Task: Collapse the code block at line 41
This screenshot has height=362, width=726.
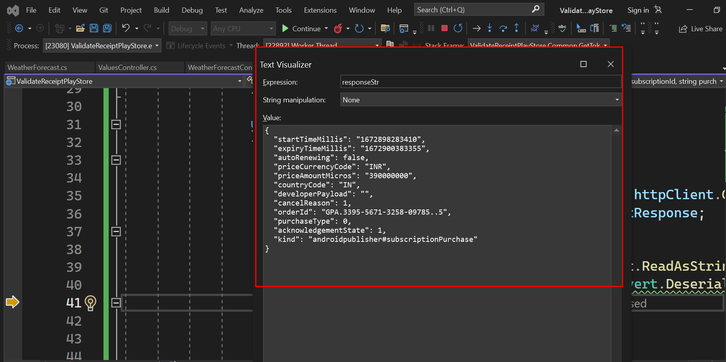Action: click(116, 303)
